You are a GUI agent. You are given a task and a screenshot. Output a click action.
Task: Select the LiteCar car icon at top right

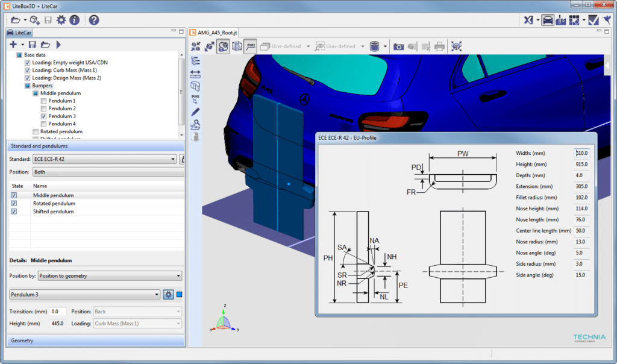click(x=548, y=20)
